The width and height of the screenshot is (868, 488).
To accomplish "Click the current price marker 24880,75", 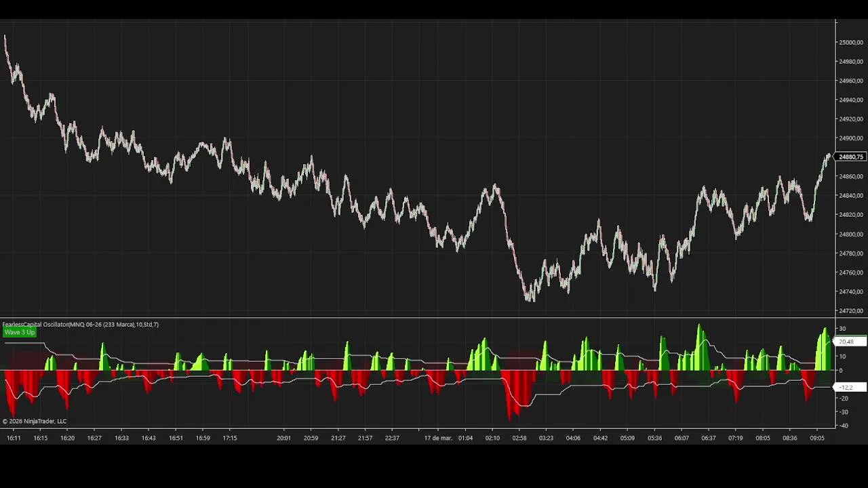I will 851,157.
